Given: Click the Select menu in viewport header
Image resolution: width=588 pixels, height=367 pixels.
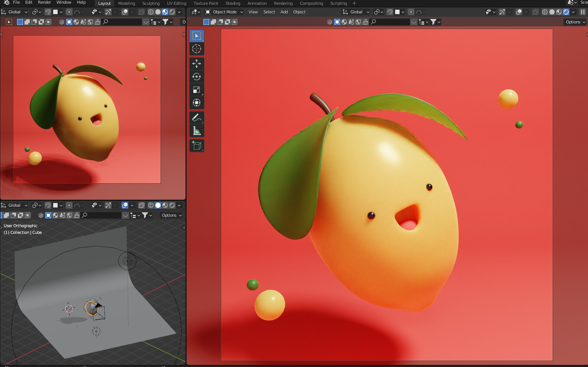Looking at the screenshot, I should click(x=269, y=12).
